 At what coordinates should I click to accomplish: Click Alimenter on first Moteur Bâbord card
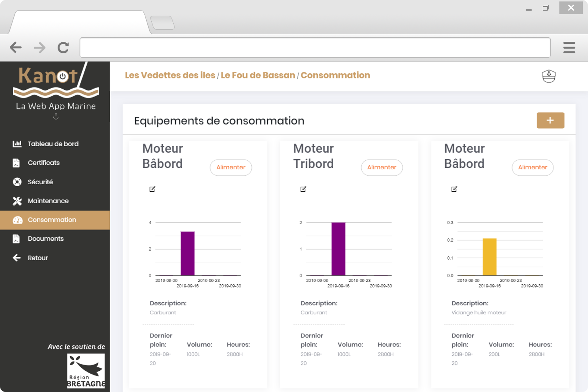(x=231, y=167)
